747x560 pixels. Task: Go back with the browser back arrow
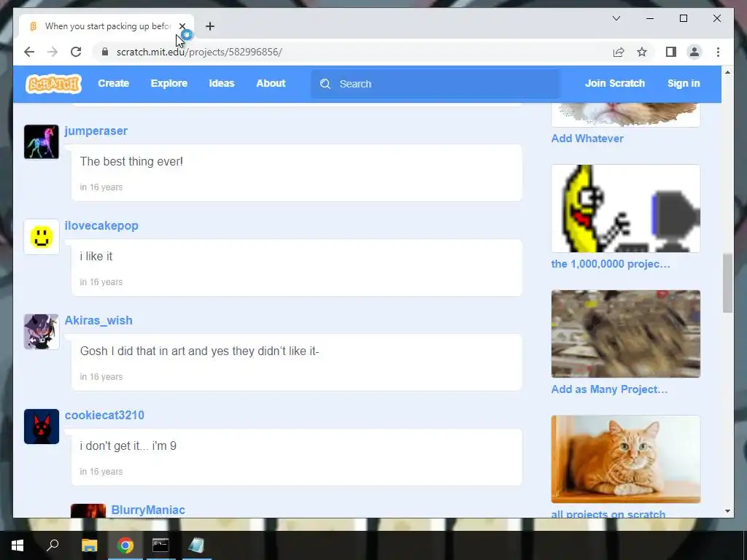click(x=29, y=52)
